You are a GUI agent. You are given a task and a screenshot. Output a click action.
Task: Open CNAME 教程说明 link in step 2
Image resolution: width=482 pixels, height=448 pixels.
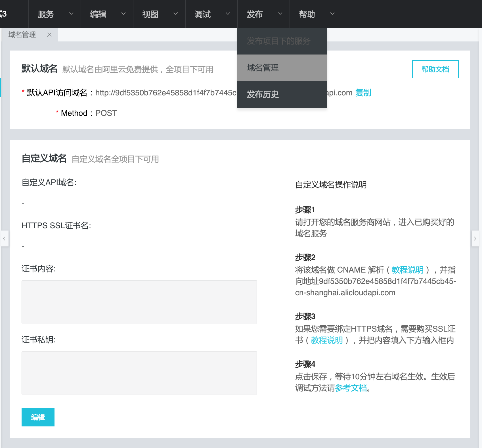pos(408,270)
